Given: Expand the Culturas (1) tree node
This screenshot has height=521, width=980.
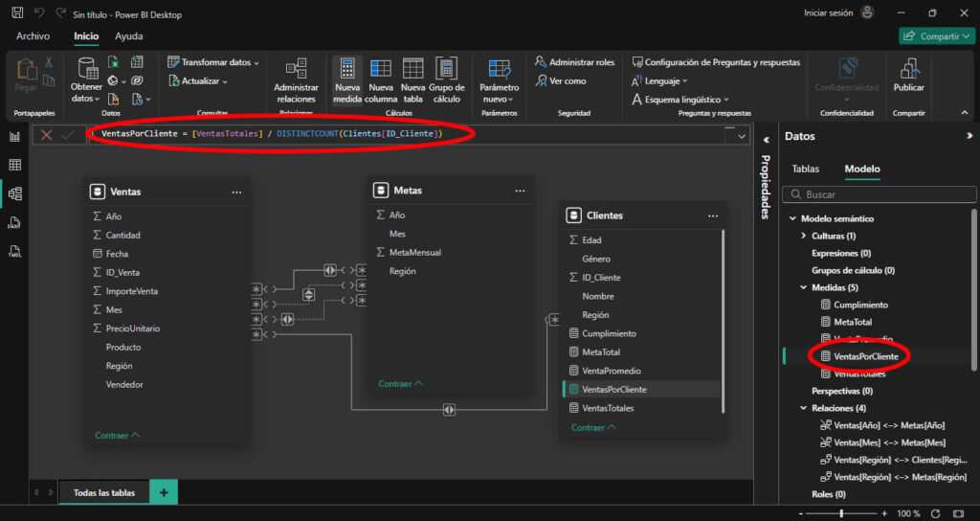Looking at the screenshot, I should (x=803, y=236).
